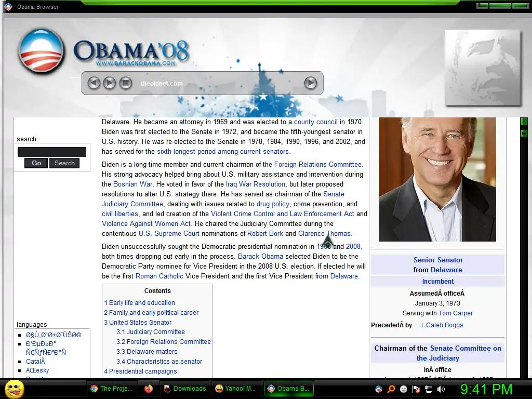Click the Go button under search
532x399 pixels.
tap(36, 163)
